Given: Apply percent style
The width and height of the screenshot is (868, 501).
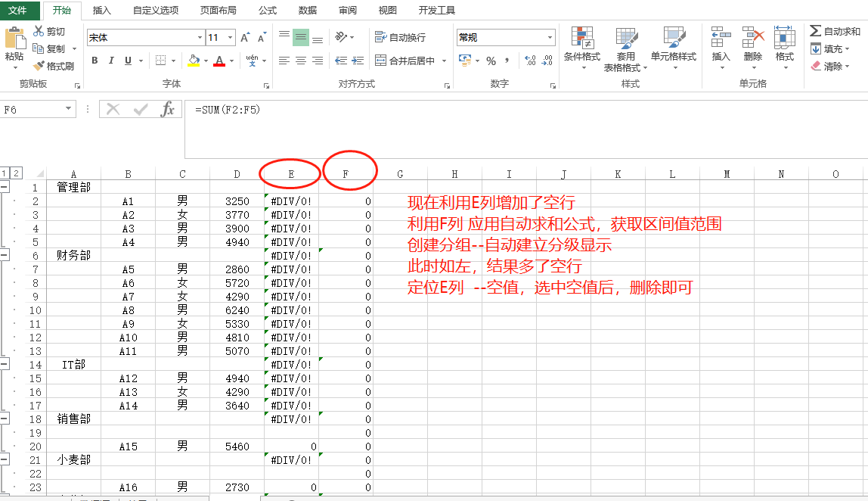Looking at the screenshot, I should (491, 61).
